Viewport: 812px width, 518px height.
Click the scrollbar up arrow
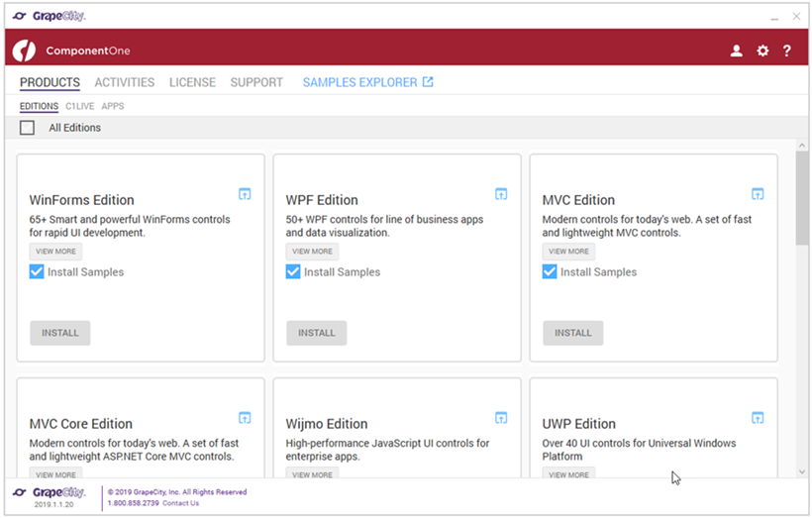pos(802,146)
